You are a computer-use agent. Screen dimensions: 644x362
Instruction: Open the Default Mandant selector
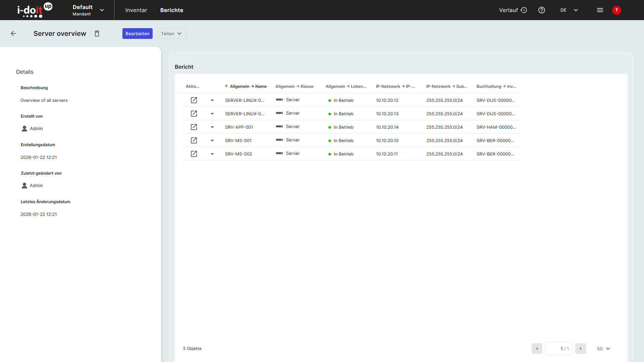tap(88, 10)
